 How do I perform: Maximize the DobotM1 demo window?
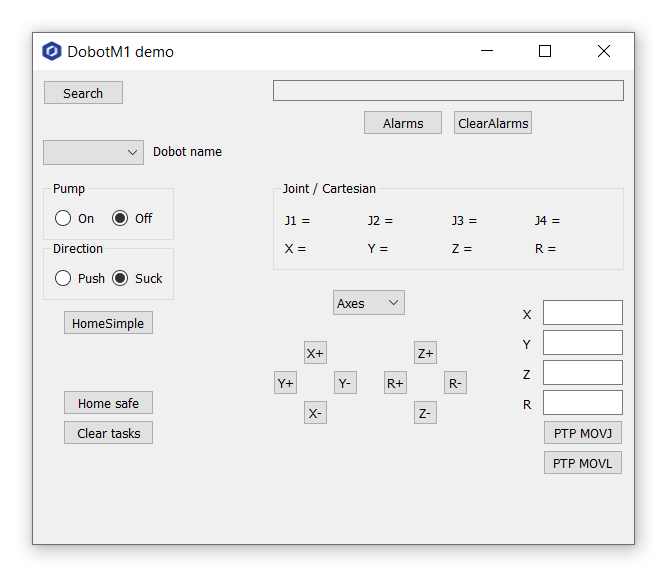(x=545, y=51)
